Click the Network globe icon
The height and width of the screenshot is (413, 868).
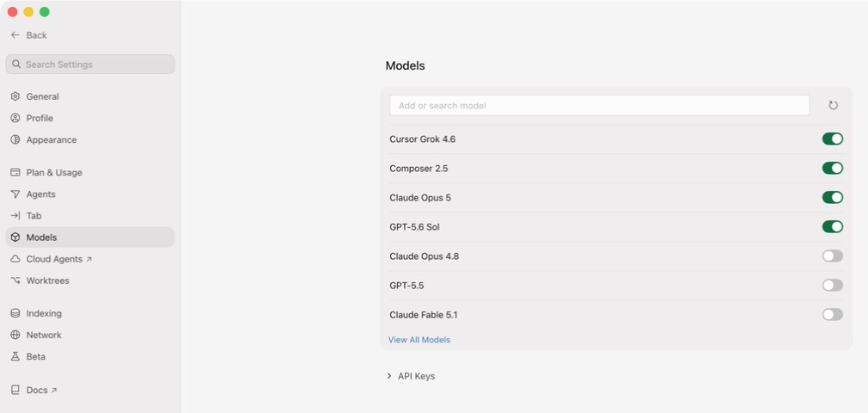click(15, 335)
